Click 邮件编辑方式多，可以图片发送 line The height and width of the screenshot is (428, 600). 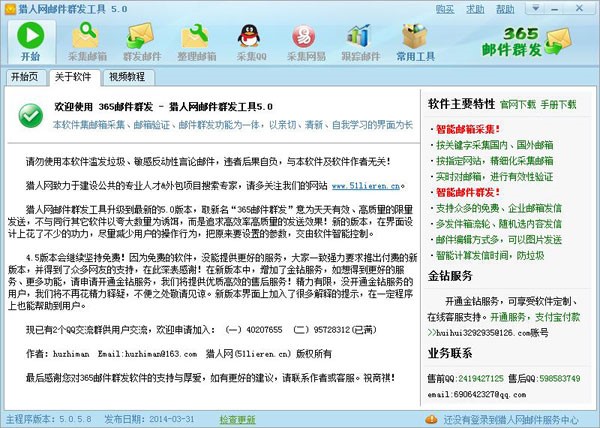pyautogui.click(x=499, y=240)
